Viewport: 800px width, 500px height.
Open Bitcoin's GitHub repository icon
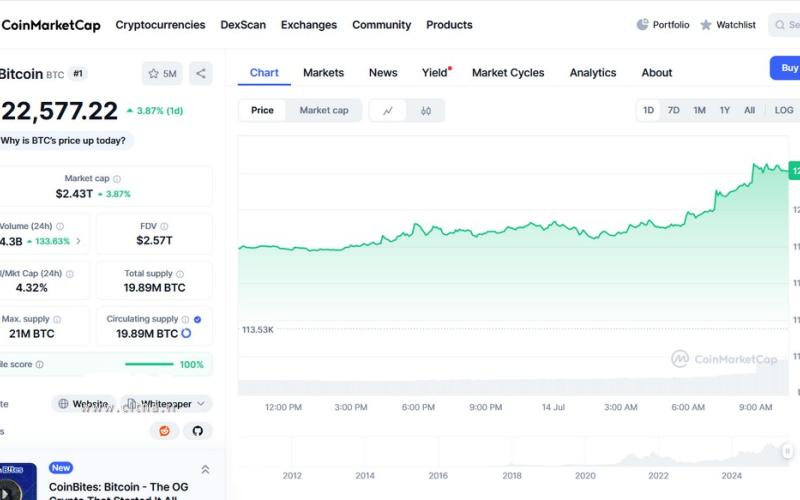(x=197, y=431)
